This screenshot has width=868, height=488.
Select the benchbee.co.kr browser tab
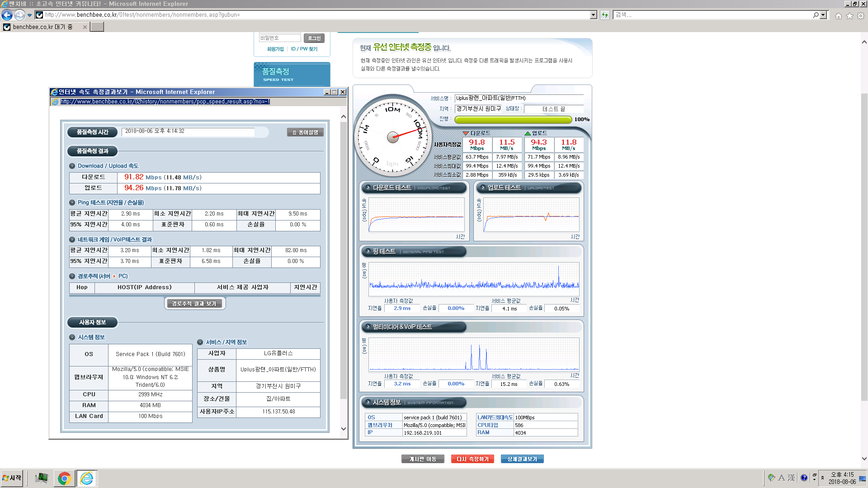[x=43, y=27]
